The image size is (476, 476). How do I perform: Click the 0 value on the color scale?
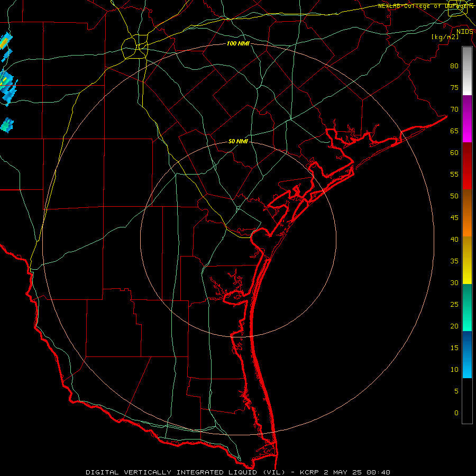[x=456, y=413]
